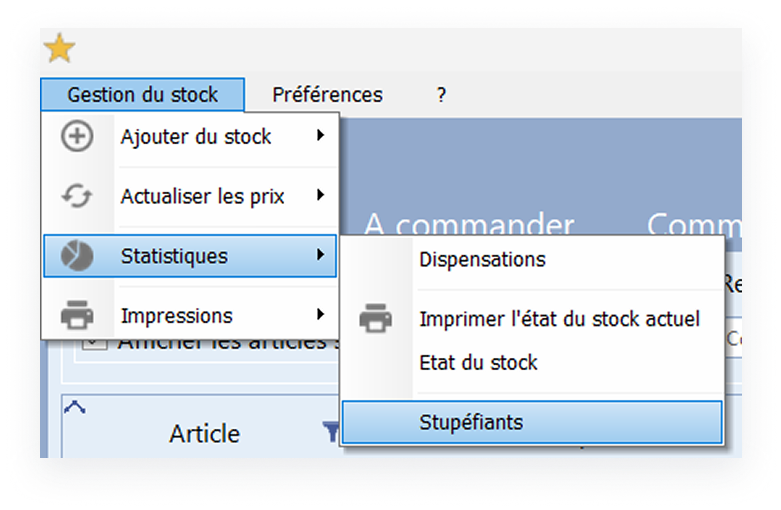Click the pie chart icon beside Statistiques
Screen dimensions: 781x510
[x=77, y=256]
